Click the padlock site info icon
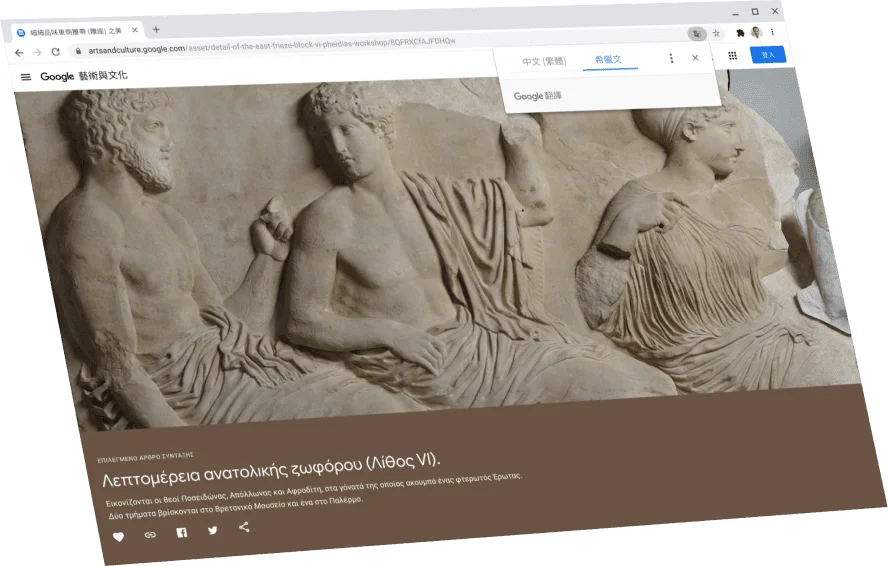888x566 pixels. click(x=78, y=51)
